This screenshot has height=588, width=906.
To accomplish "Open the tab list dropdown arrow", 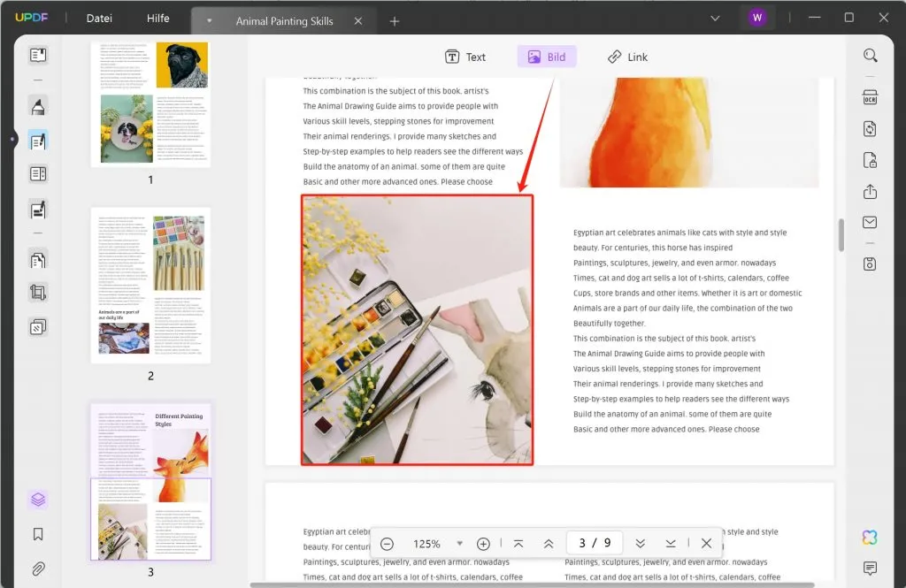I will pyautogui.click(x=715, y=19).
